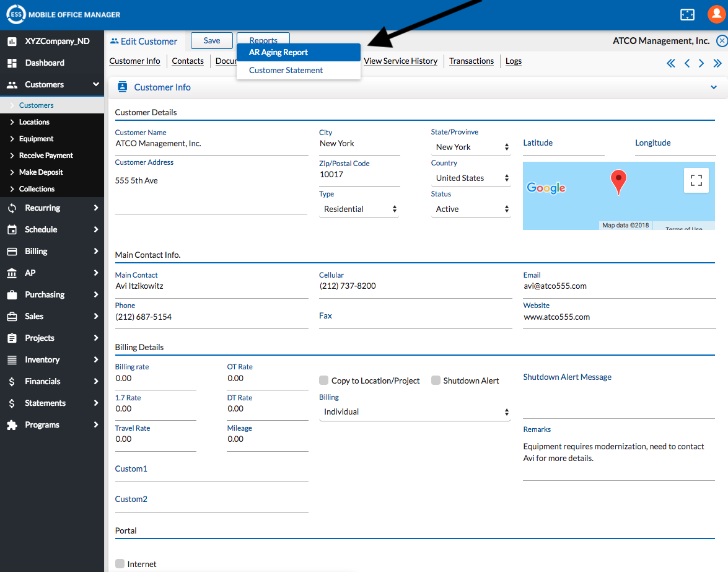Screen dimensions: 728x572
Task: Close the ATCO Management customer record
Action: point(721,41)
